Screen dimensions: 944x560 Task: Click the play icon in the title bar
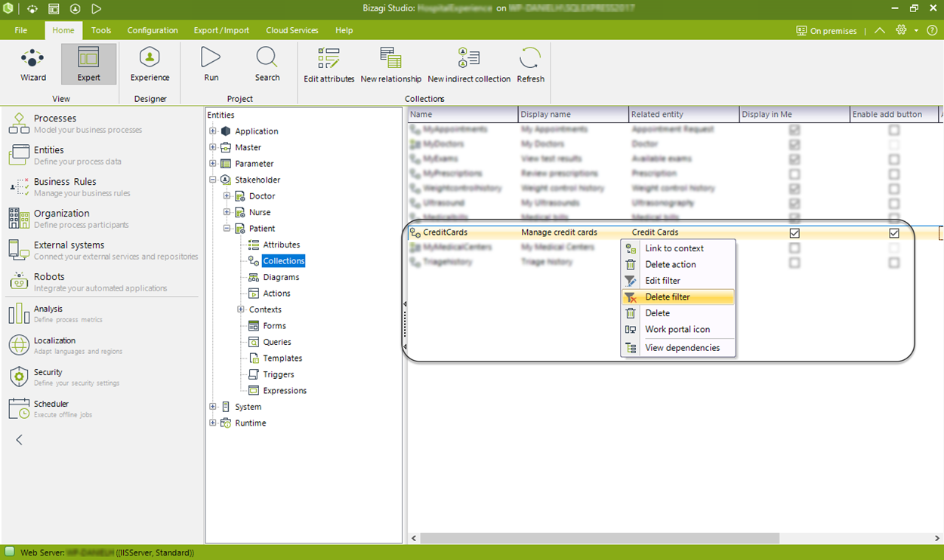[x=97, y=9]
